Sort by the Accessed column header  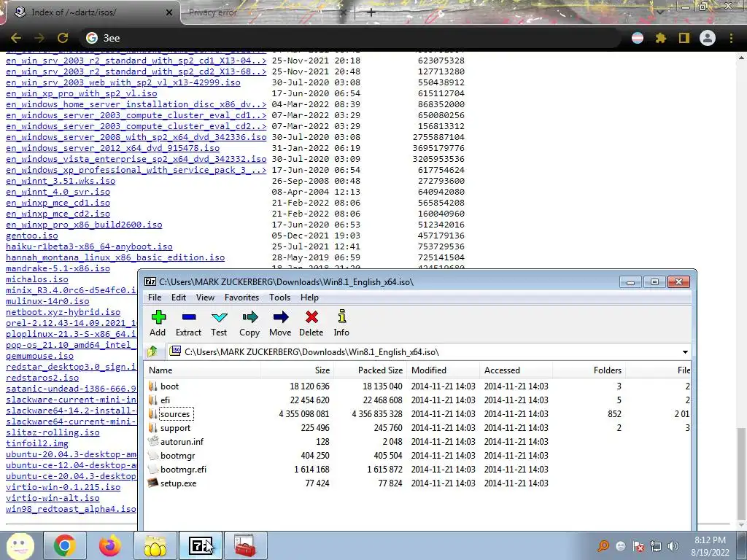tap(516, 370)
